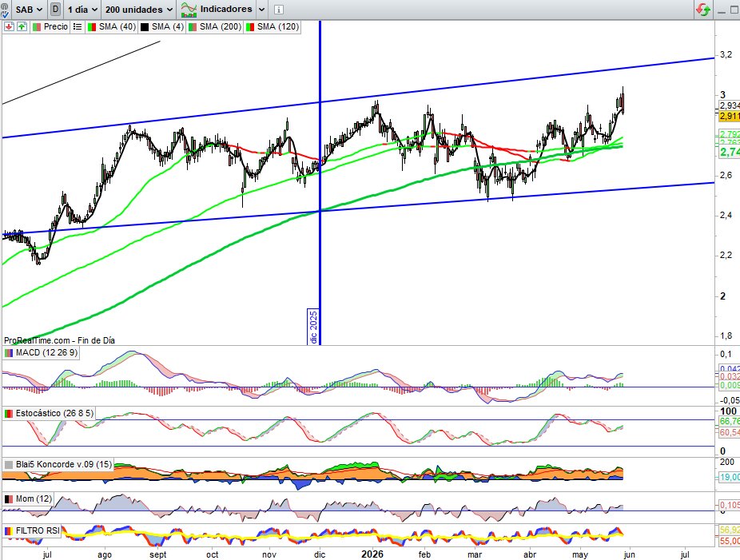Viewport: 740px width, 560px height.
Task: Click the D daily timeframe button
Action: (x=56, y=10)
